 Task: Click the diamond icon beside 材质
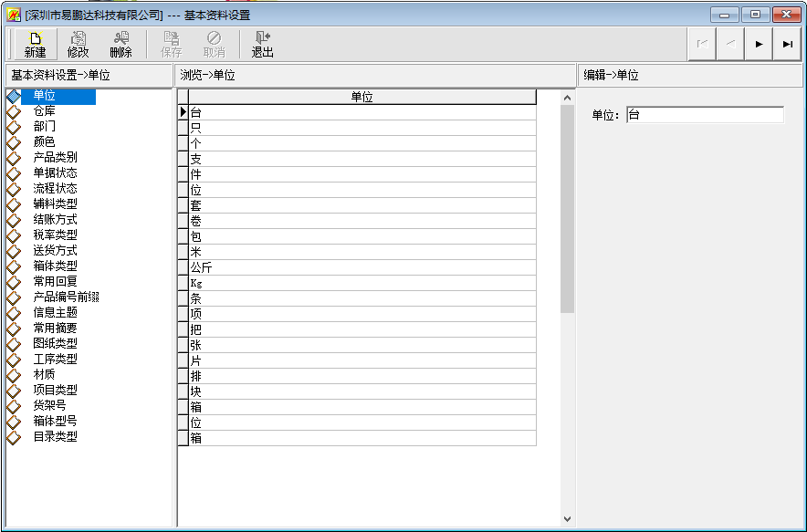(x=14, y=374)
